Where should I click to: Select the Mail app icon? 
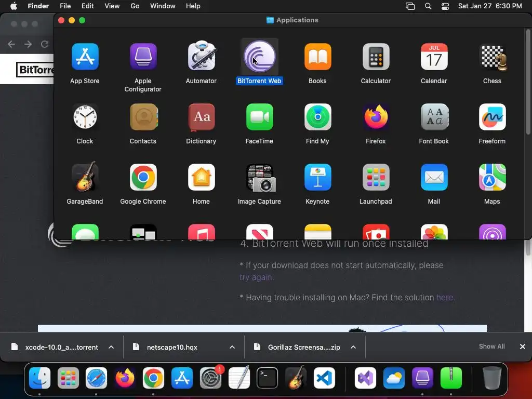[x=434, y=177]
